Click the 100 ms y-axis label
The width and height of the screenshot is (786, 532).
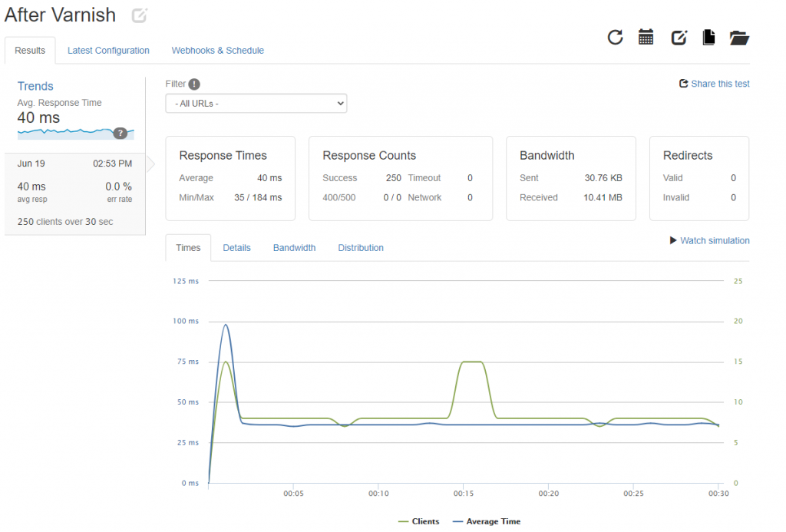pyautogui.click(x=186, y=321)
